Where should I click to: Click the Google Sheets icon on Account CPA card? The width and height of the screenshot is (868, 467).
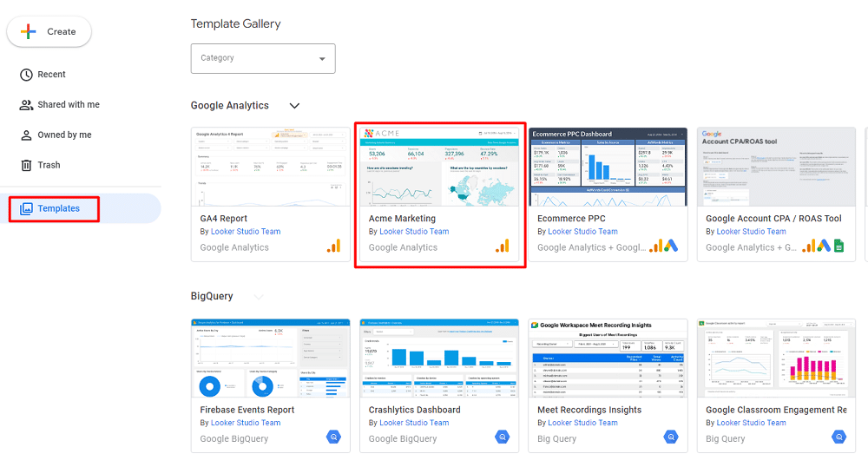click(x=838, y=247)
